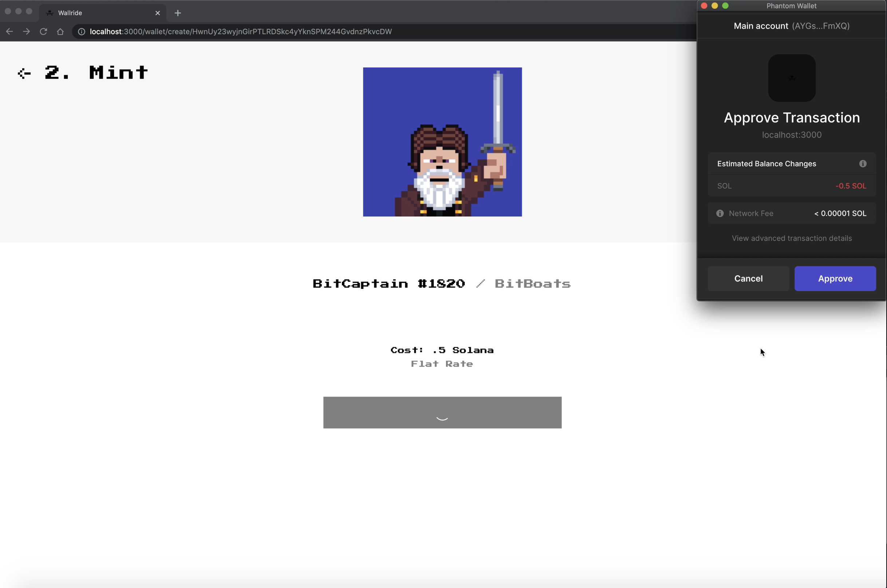Viewport: 887px width, 588px height.
Task: Click the browser back arrow icon
Action: [x=9, y=32]
